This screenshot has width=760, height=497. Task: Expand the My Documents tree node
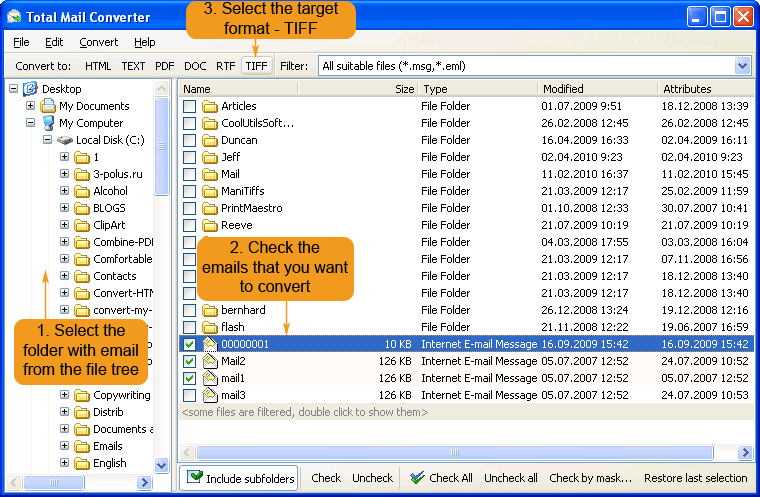[x=30, y=105]
